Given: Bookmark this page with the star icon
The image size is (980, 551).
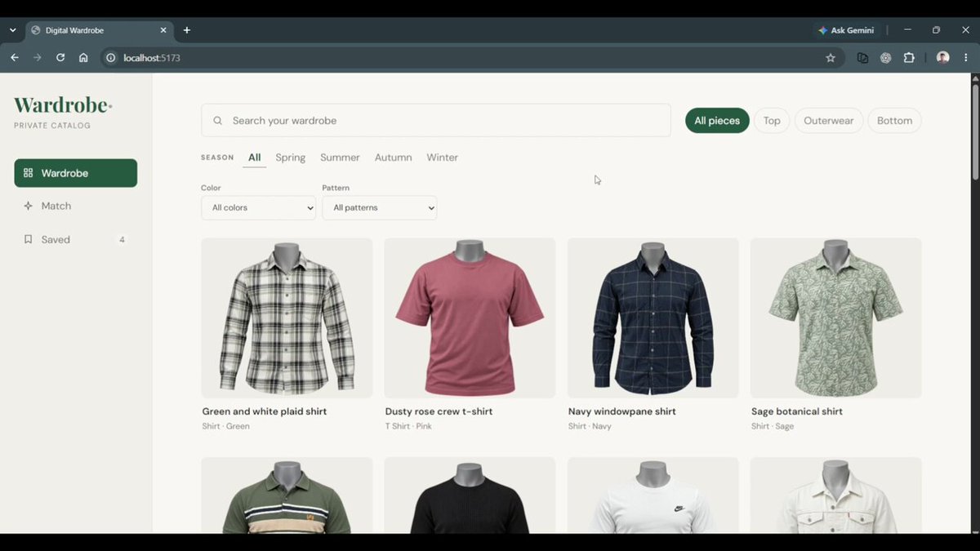Looking at the screenshot, I should pos(831,58).
